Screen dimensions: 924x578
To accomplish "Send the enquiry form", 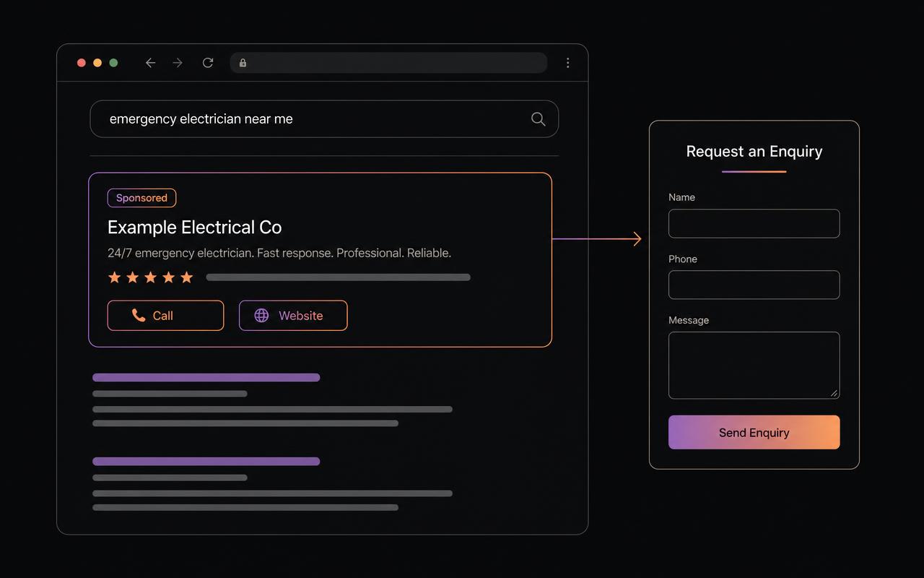I will pos(754,432).
